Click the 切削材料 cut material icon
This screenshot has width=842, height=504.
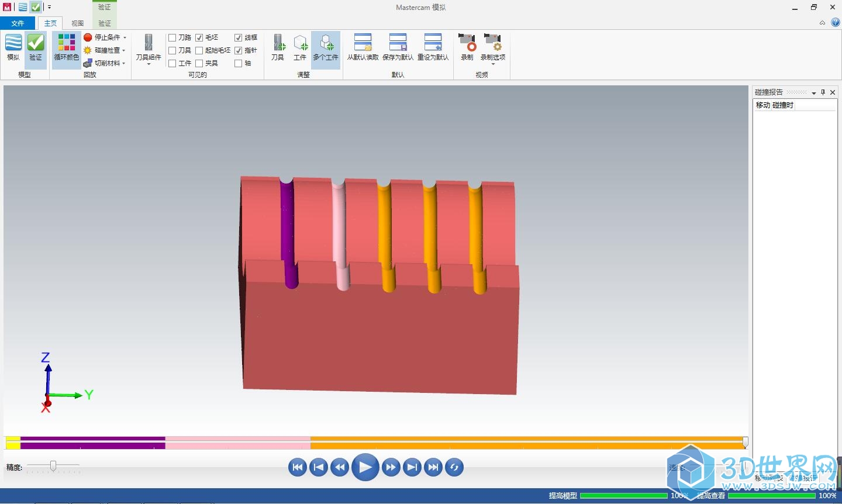[88, 63]
